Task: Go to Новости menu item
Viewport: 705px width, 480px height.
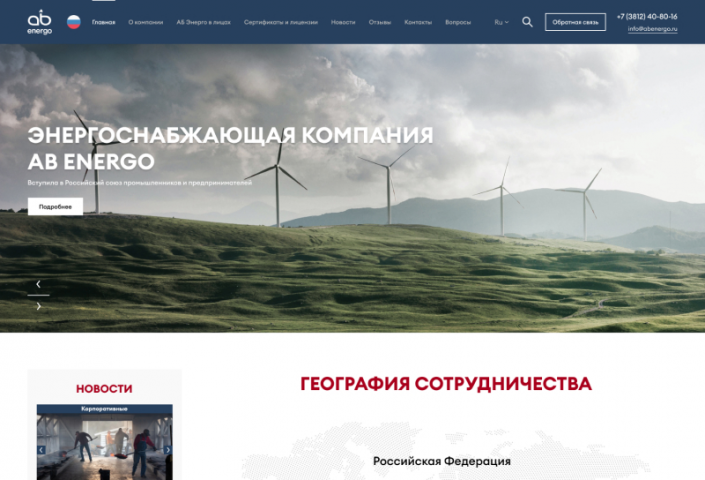Action: click(x=343, y=22)
